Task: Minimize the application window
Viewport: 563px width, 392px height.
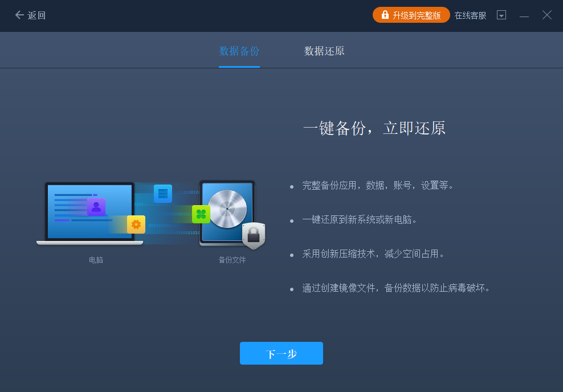Action: click(x=524, y=15)
